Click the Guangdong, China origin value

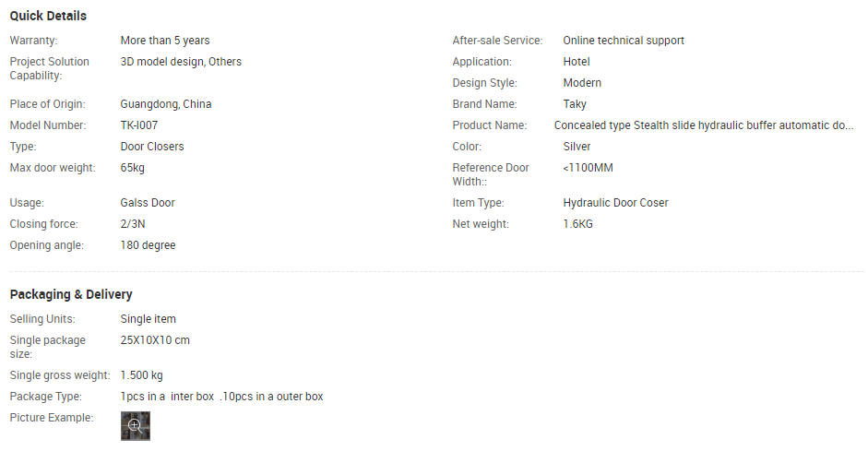click(x=166, y=104)
